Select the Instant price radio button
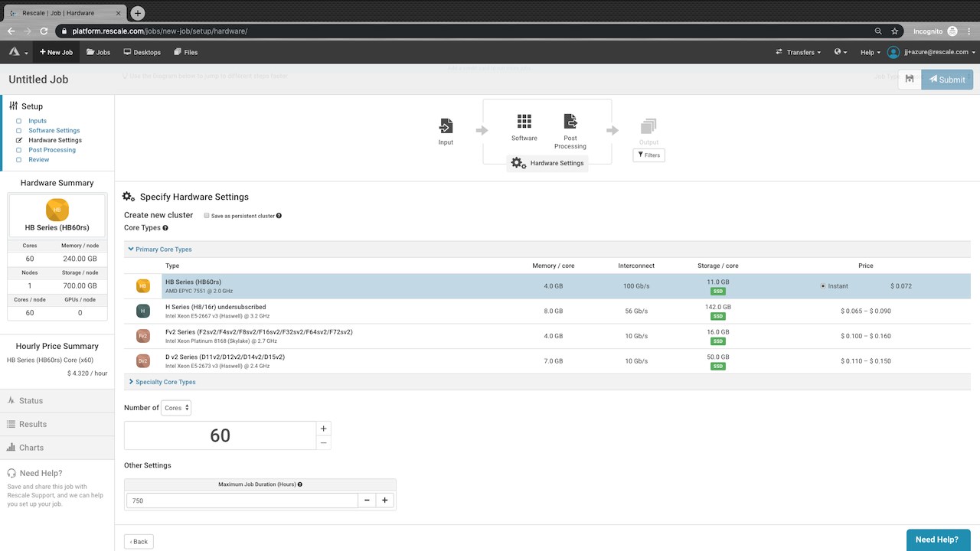The image size is (980, 551). (x=823, y=286)
